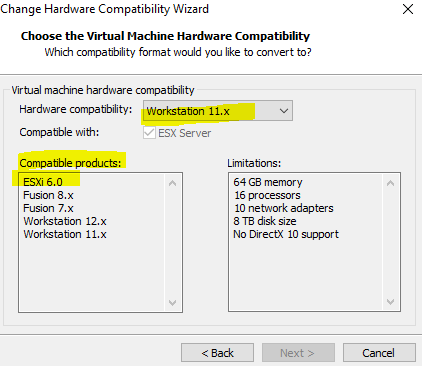Close the Change Hardware Compatibility Wizard
Image resolution: width=422 pixels, height=366 pixels.
tap(408, 9)
